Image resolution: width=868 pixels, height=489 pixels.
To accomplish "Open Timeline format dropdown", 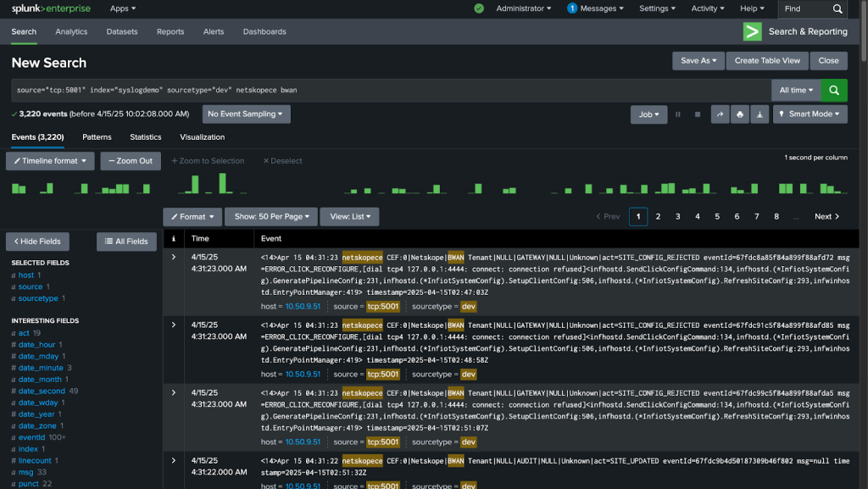I will click(50, 161).
